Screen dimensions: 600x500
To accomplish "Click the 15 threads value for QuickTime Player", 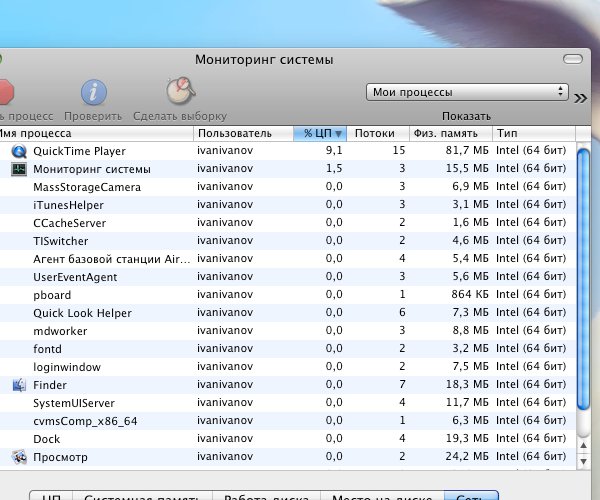I will 399,150.
